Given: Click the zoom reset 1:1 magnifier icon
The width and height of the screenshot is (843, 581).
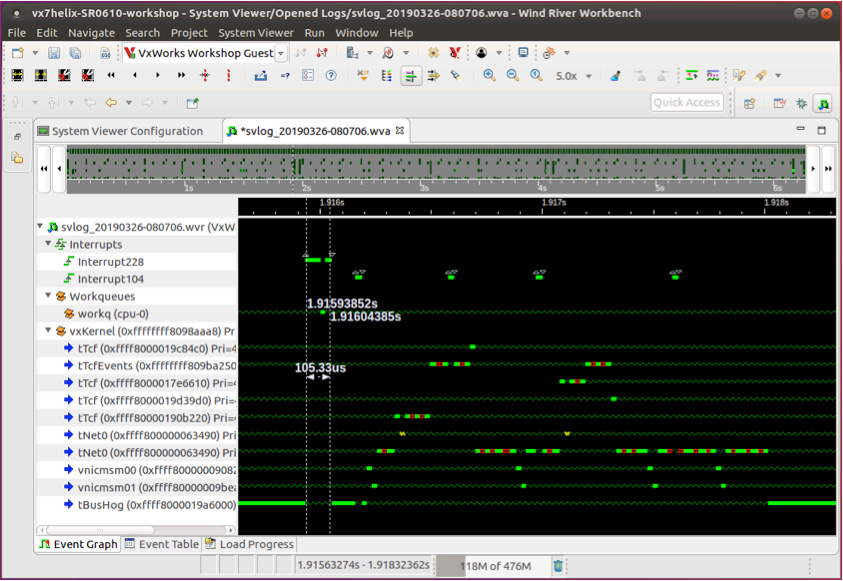Looking at the screenshot, I should 536,75.
